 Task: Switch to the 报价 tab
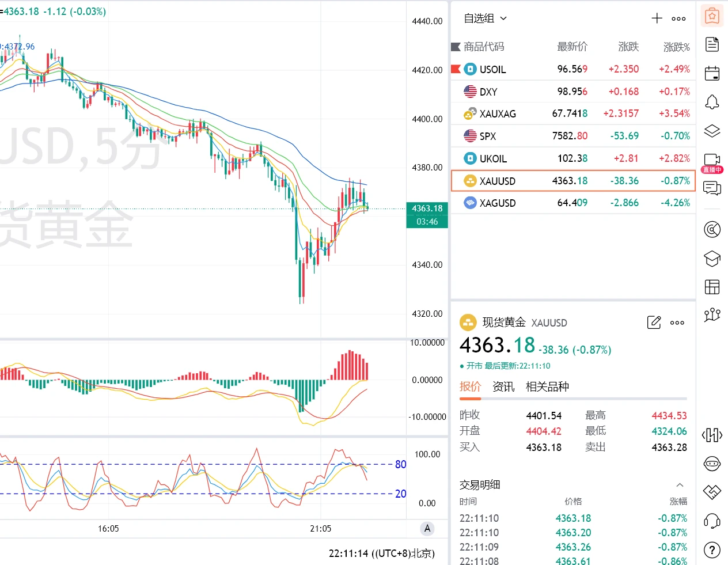tap(470, 386)
